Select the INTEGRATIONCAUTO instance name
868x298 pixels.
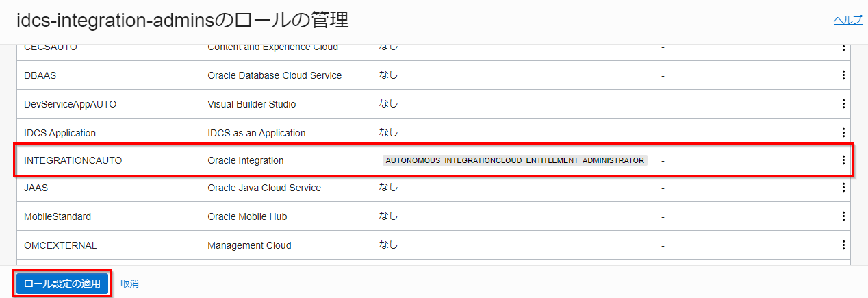73,160
